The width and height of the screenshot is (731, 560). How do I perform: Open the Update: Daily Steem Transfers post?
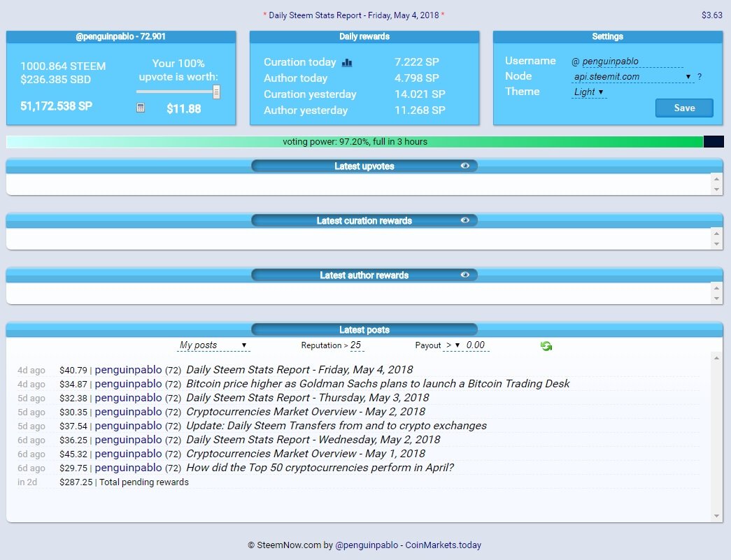coord(336,426)
